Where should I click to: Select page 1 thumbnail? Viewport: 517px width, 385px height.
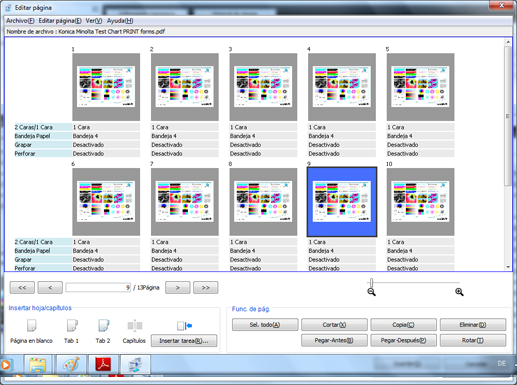[x=106, y=87]
